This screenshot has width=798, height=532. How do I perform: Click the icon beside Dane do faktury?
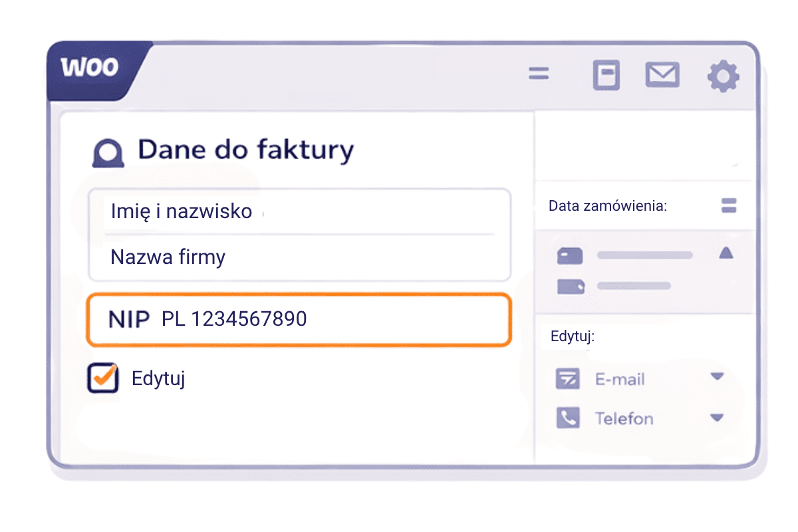(107, 153)
